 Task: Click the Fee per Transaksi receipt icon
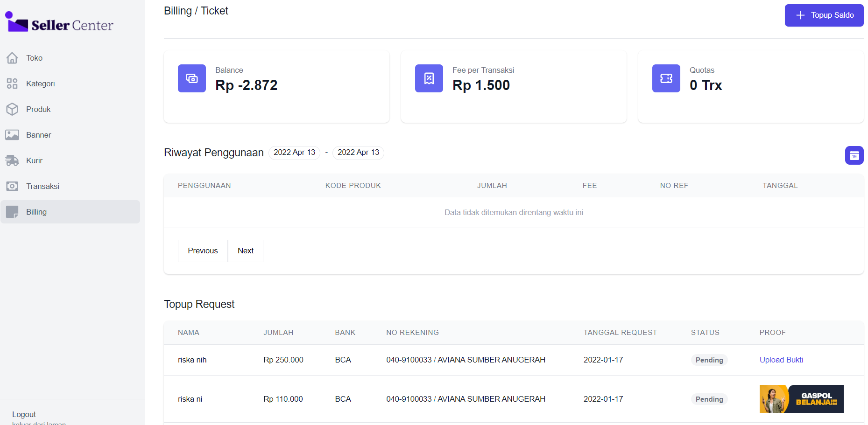click(429, 78)
